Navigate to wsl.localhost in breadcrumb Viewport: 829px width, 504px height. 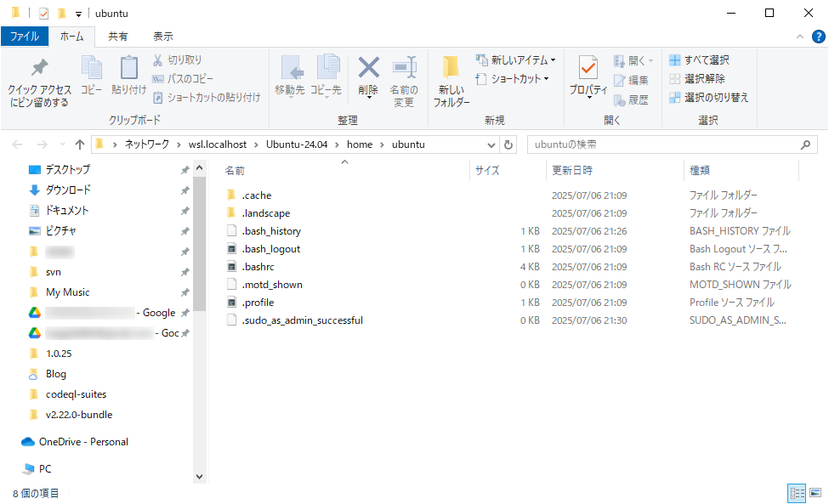point(218,144)
